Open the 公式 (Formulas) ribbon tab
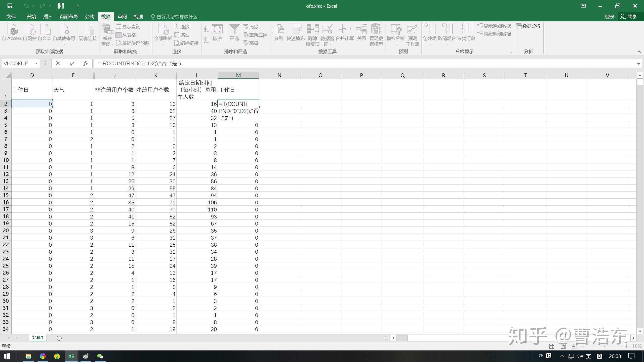The image size is (644, 362). point(90,17)
